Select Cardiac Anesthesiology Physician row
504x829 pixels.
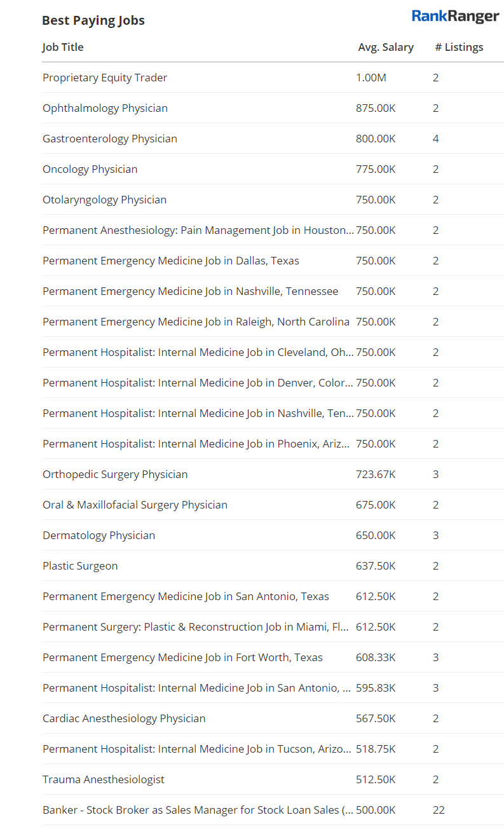click(x=124, y=718)
